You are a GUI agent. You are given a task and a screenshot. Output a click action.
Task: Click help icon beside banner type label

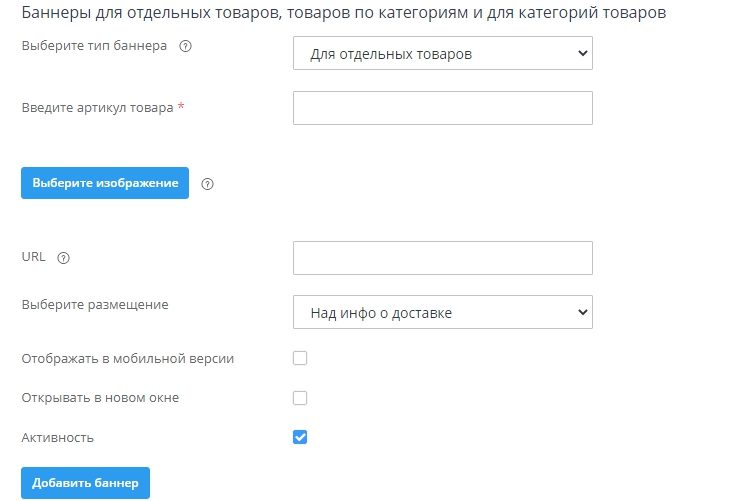coord(185,47)
